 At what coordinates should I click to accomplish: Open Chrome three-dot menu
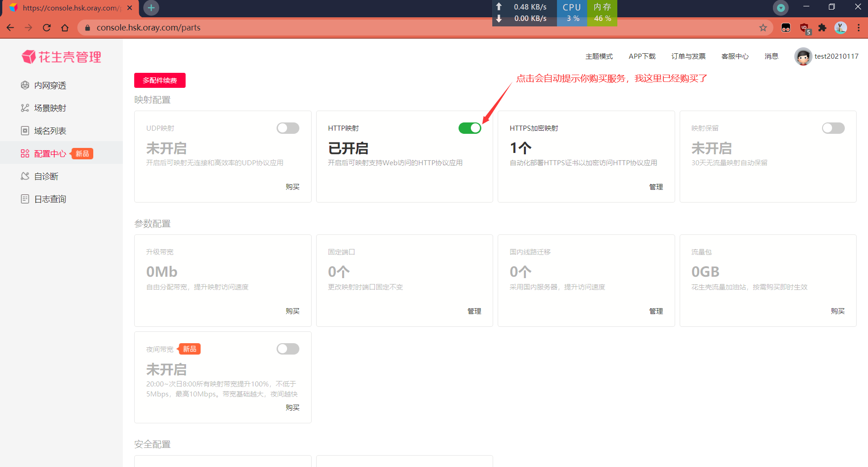[858, 28]
